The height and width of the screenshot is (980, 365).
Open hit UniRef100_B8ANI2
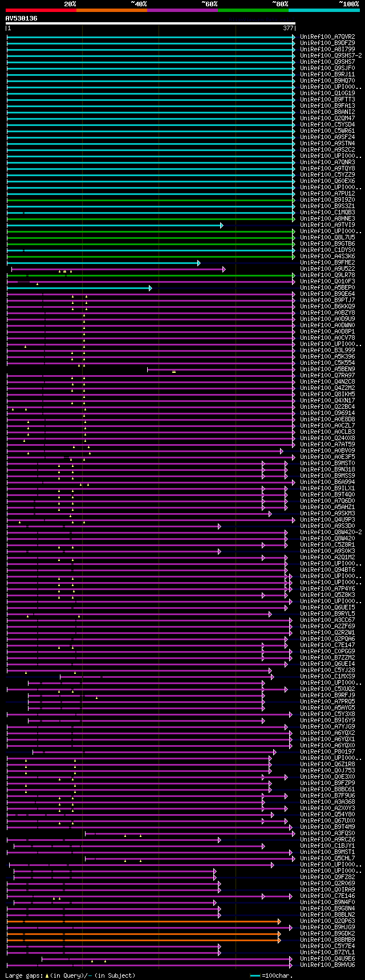pos(327,112)
